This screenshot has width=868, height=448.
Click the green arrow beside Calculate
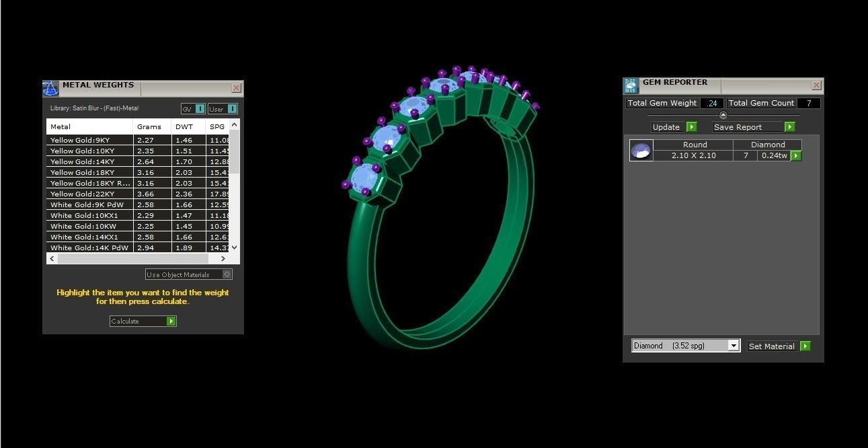pos(171,322)
